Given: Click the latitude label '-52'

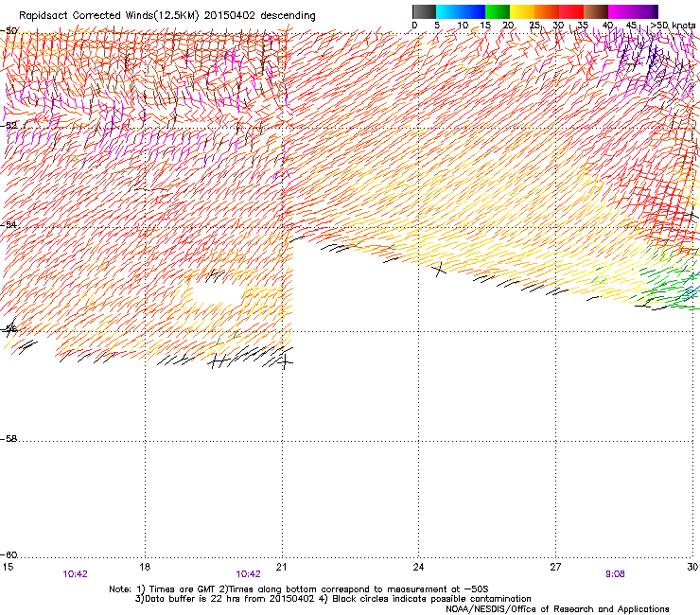Looking at the screenshot, I should 9,126.
